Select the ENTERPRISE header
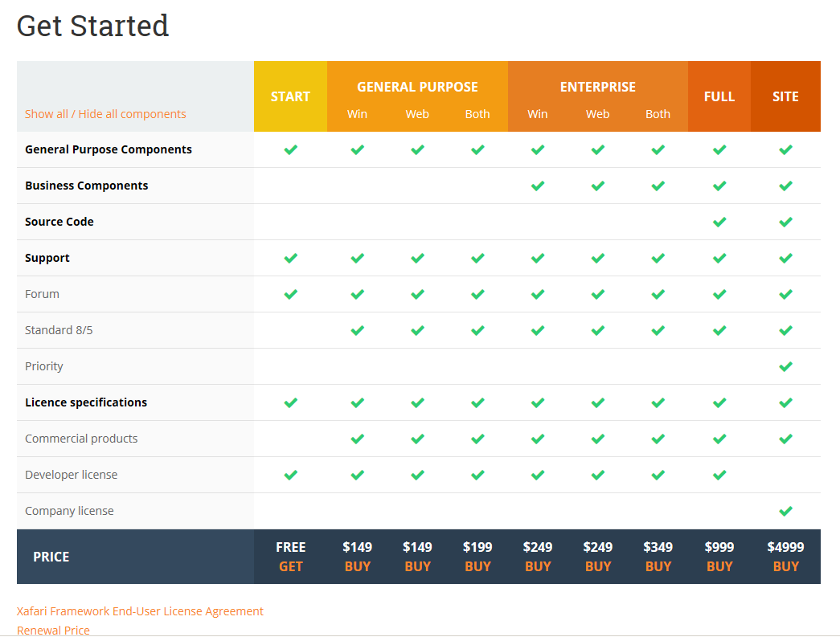840x637 pixels. click(x=598, y=87)
